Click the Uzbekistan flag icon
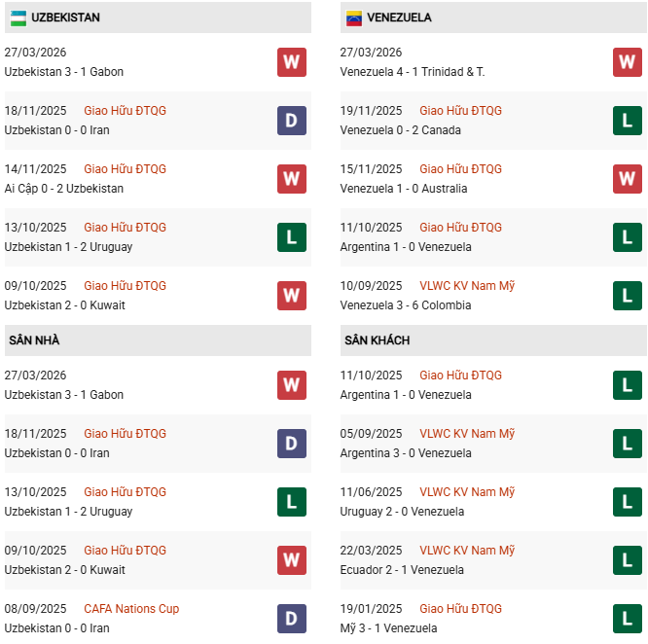The height and width of the screenshot is (644, 648). point(18,18)
